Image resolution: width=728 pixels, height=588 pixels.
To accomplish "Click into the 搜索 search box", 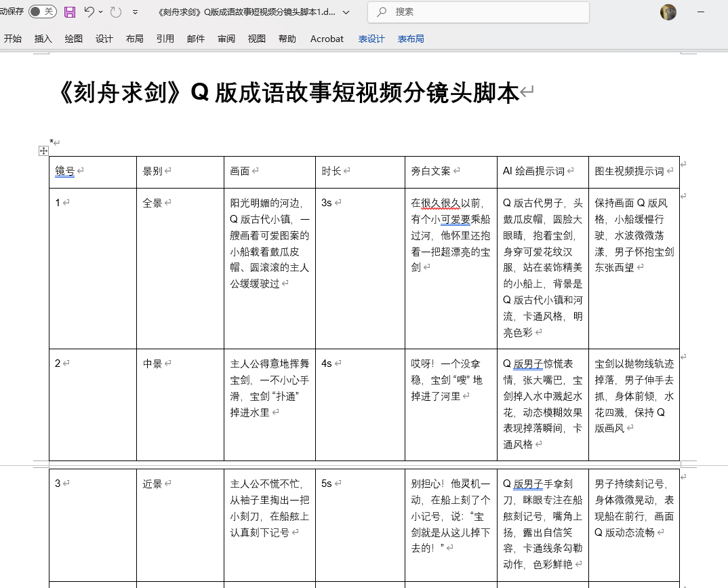I will point(479,12).
